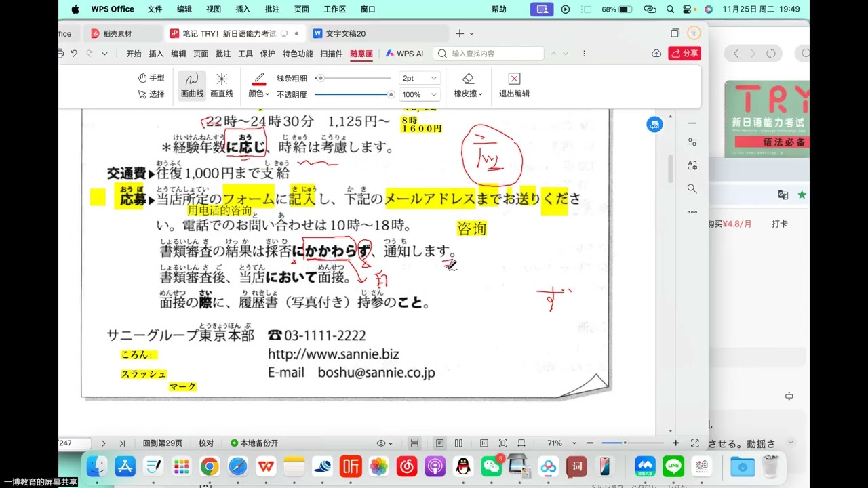
Task: Zoom out with the minus button
Action: 590,443
